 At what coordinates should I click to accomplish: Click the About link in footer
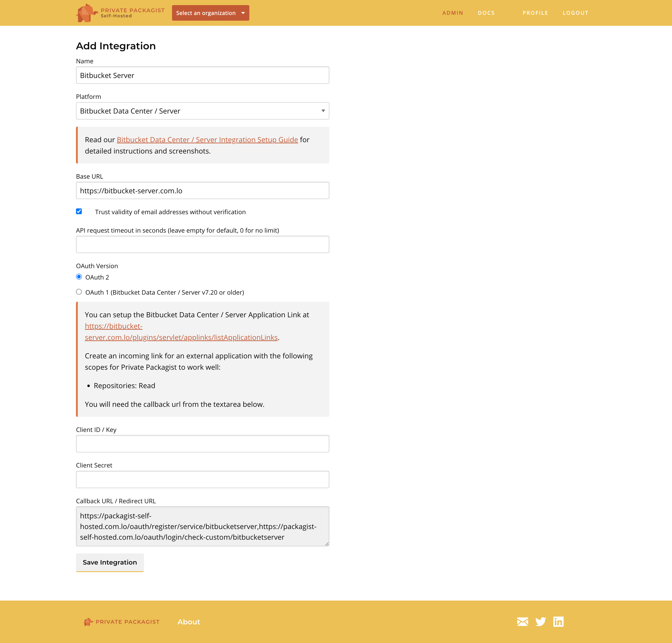coord(188,621)
